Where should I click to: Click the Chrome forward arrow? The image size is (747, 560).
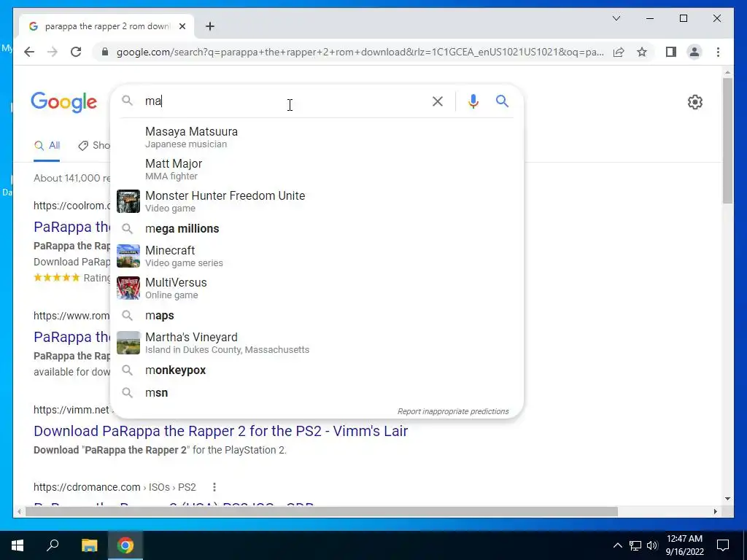point(53,52)
